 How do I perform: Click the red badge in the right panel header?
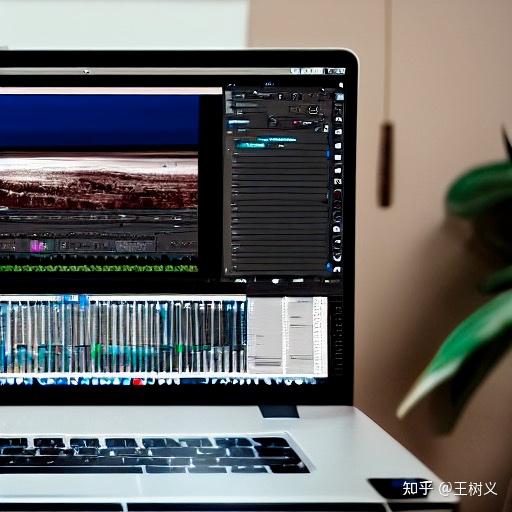(296, 123)
